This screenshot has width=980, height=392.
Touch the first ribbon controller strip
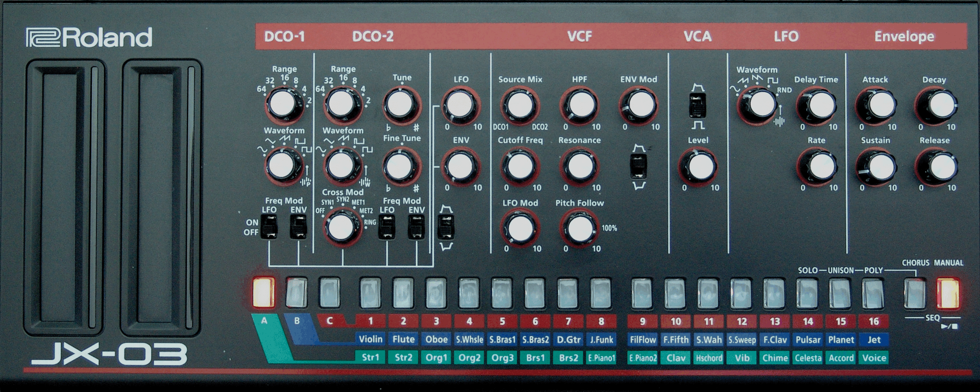(65, 197)
